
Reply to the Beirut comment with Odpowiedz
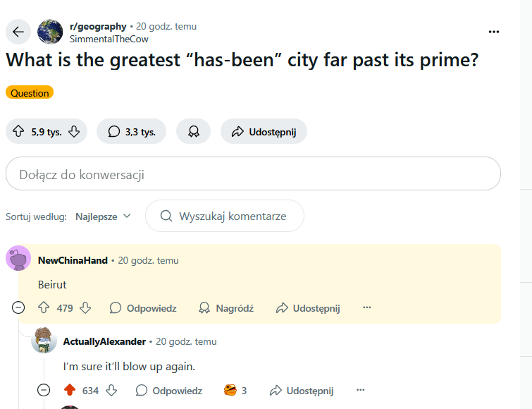click(x=143, y=308)
